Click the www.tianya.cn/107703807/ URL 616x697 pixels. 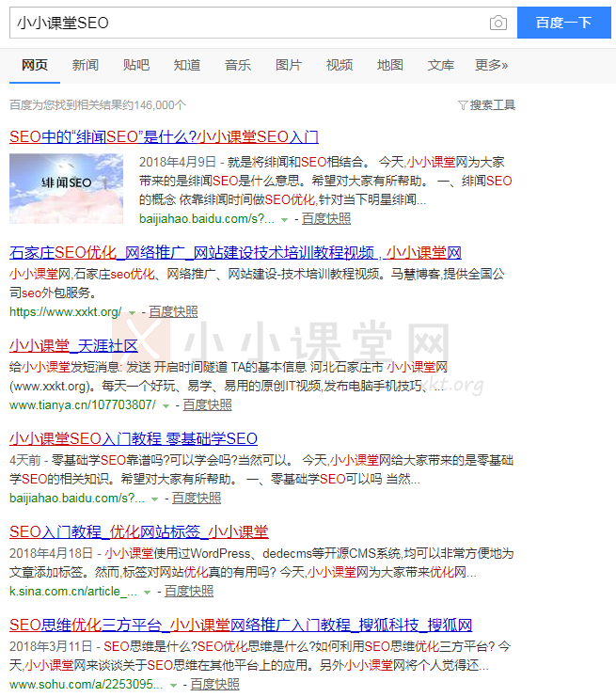click(x=83, y=405)
